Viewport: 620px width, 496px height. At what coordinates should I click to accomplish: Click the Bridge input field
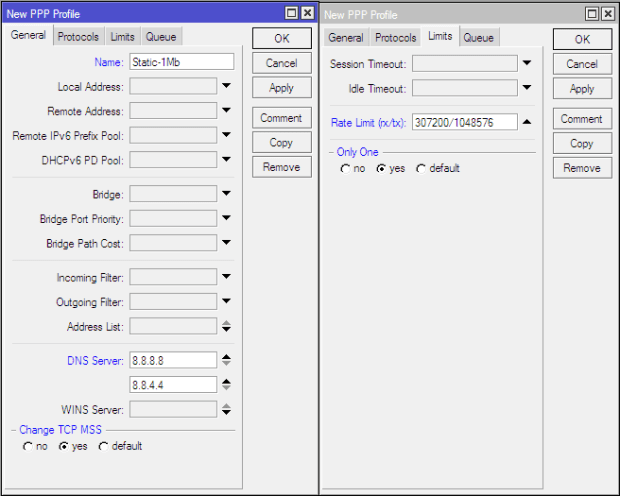tap(173, 194)
